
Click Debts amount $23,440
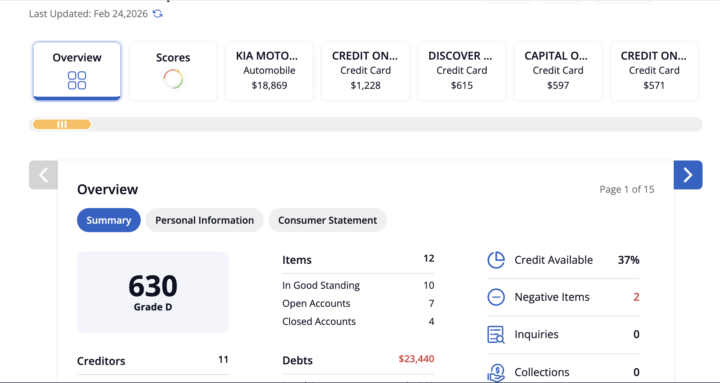tap(416, 359)
